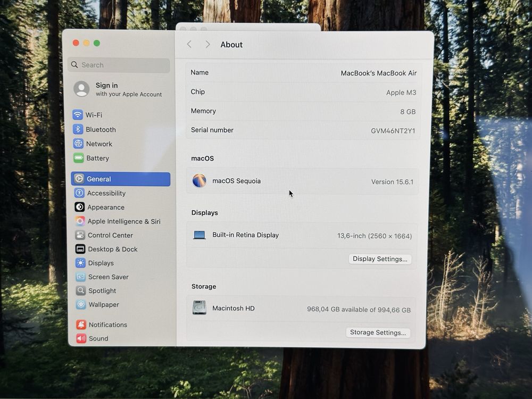Zoom the window with green button
532x399 pixels.
[97, 43]
